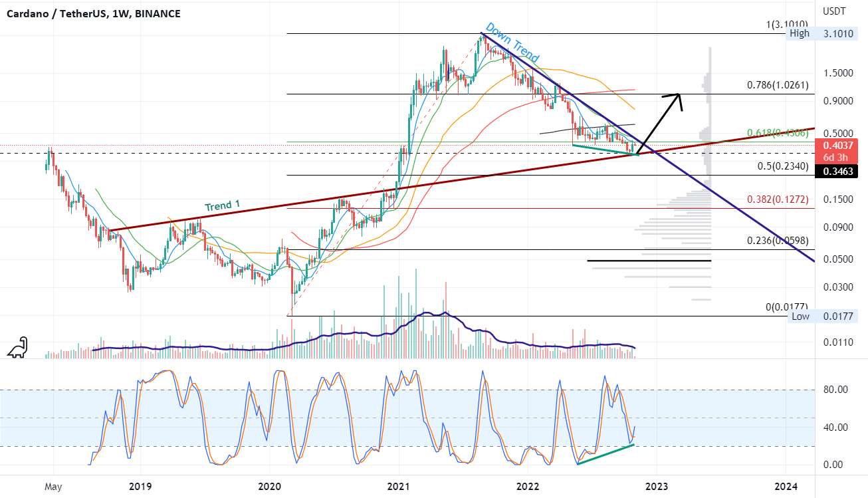Click the 2021 time axis label

[x=399, y=486]
